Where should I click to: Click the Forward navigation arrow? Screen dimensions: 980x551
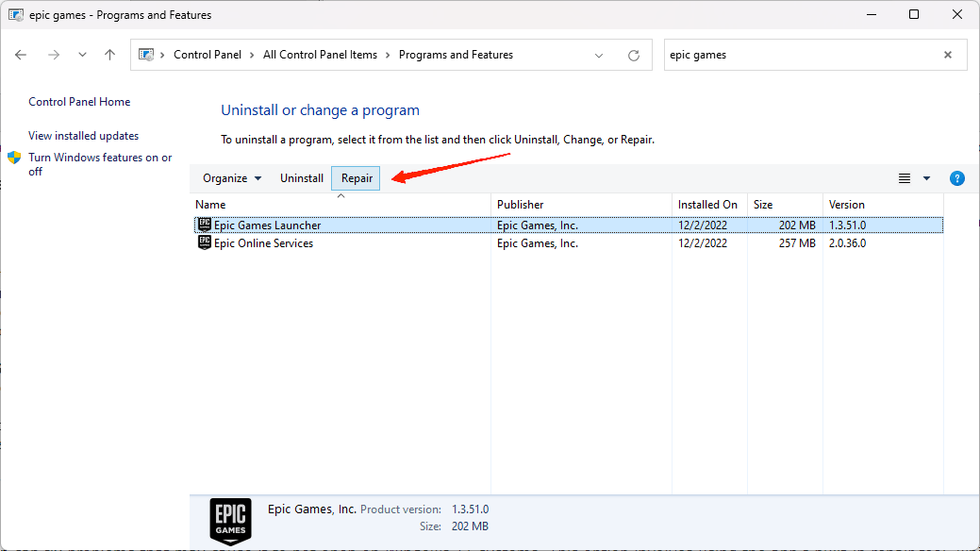coord(54,55)
